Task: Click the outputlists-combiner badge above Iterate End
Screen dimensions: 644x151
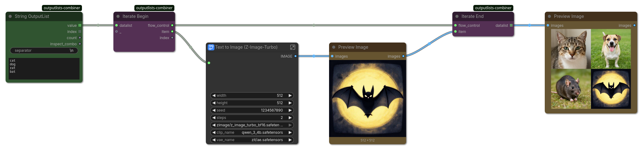Action: tap(493, 8)
